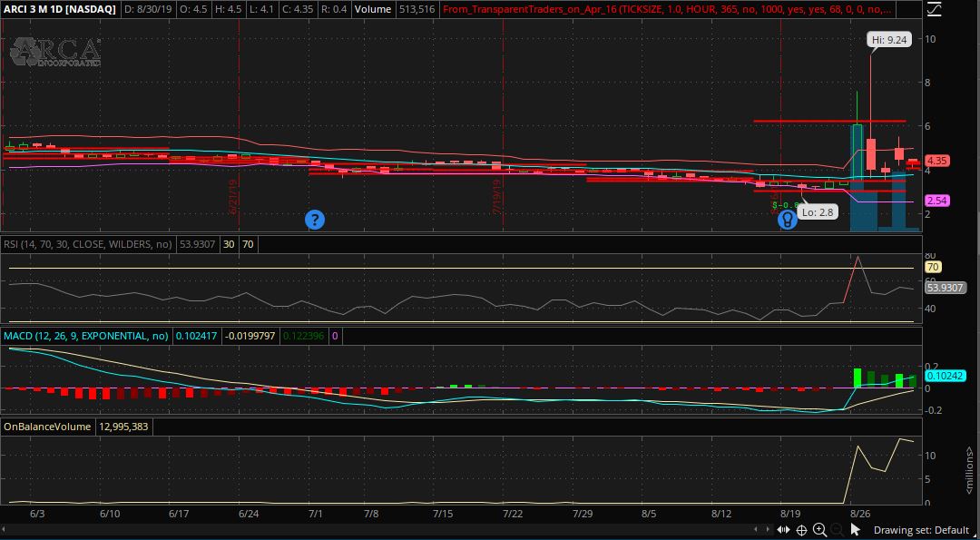The height and width of the screenshot is (540, 980).
Task: Select the arrow pointer tool
Action: (x=855, y=529)
